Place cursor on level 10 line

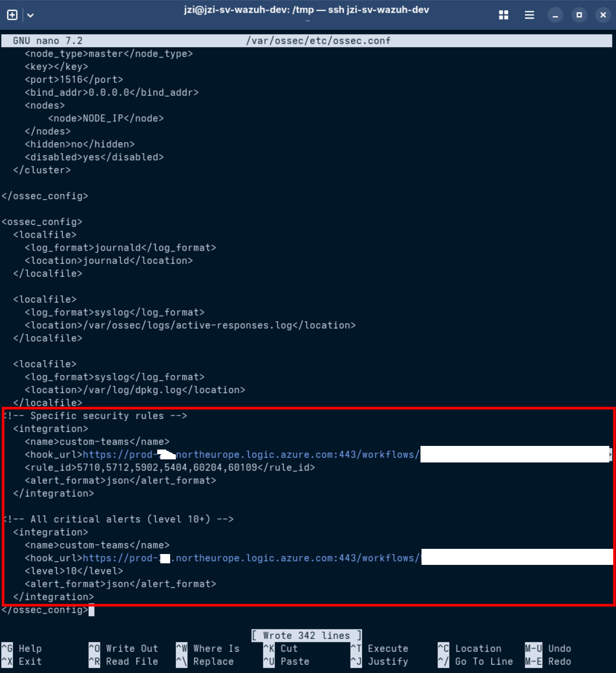point(74,571)
